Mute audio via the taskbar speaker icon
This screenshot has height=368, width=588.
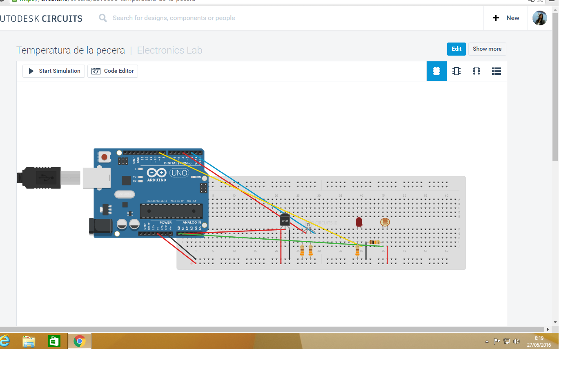(x=517, y=341)
